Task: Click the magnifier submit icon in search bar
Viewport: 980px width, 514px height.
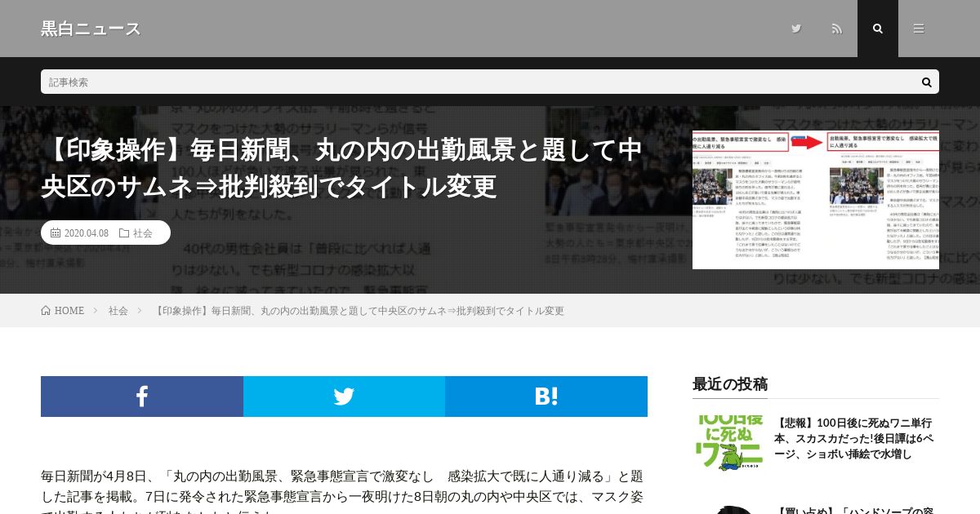Action: pos(927,82)
